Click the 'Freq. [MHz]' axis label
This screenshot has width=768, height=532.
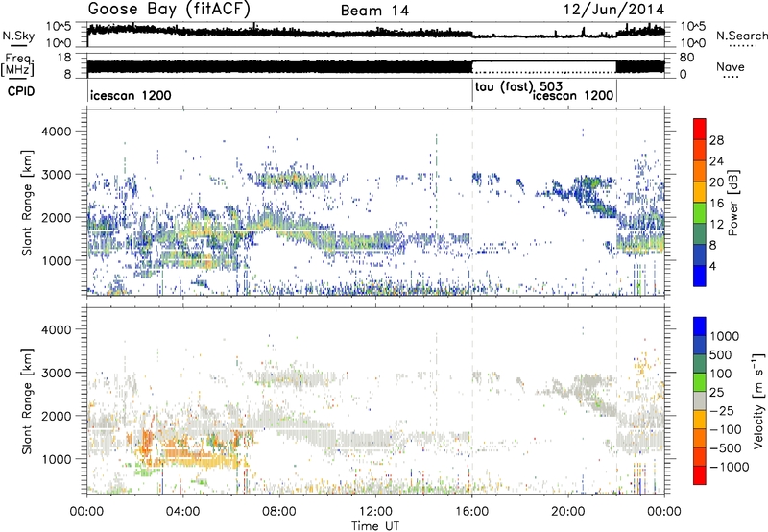tap(17, 64)
